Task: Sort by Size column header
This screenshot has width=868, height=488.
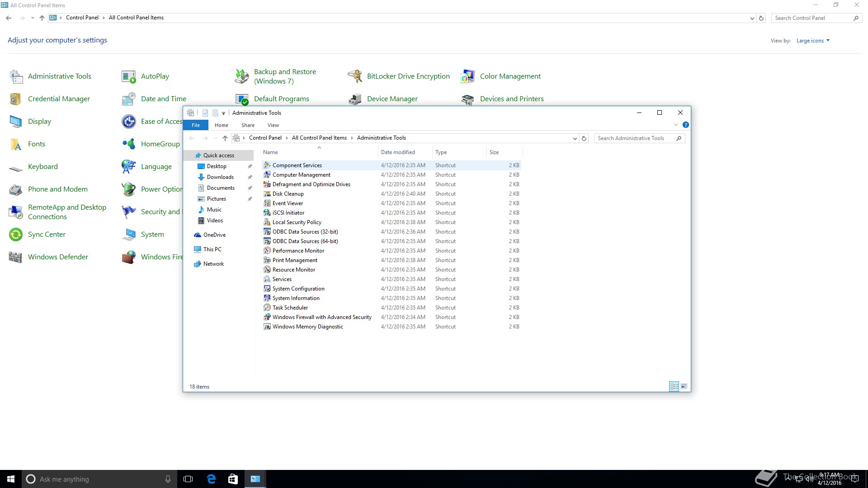Action: tap(505, 152)
